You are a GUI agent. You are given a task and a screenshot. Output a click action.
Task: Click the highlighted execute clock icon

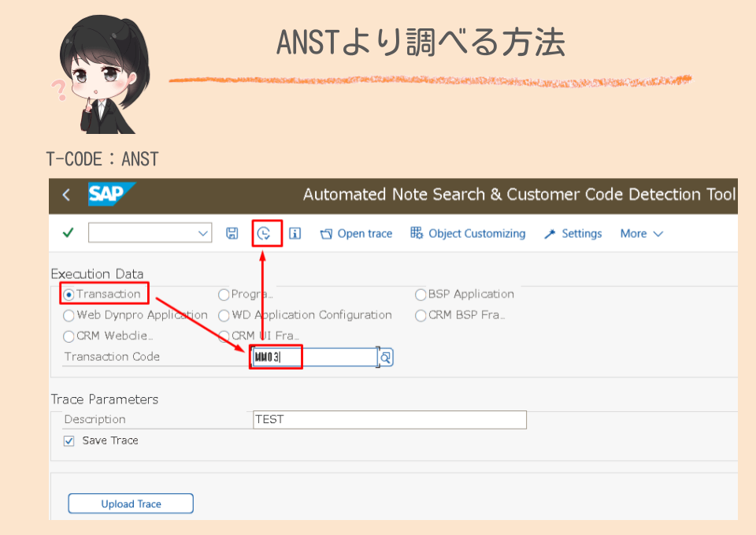(265, 232)
